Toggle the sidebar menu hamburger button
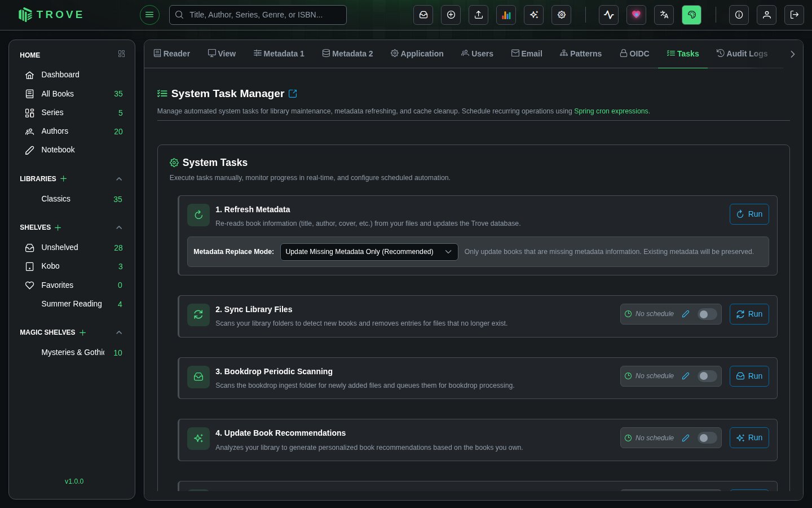812x508 pixels. pyautogui.click(x=149, y=15)
